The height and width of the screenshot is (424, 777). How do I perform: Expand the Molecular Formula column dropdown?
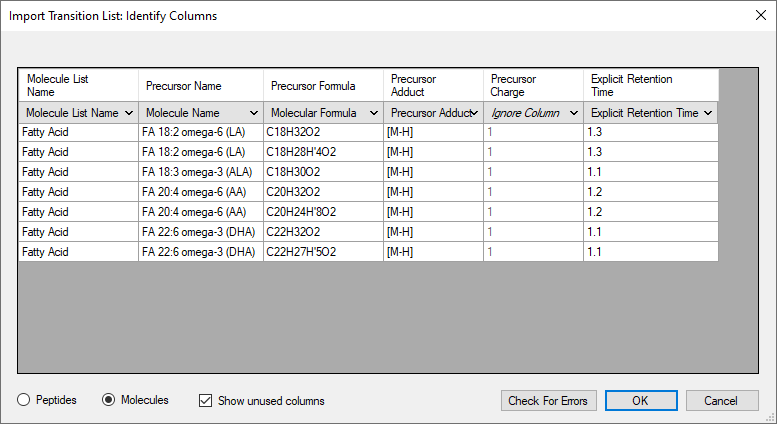coord(324,113)
